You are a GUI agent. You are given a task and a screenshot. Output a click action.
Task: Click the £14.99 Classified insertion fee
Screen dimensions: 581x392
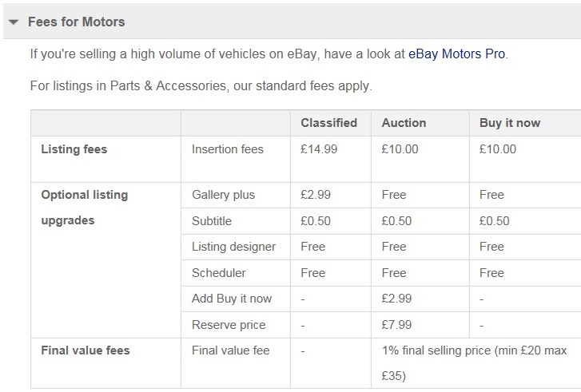coord(319,149)
